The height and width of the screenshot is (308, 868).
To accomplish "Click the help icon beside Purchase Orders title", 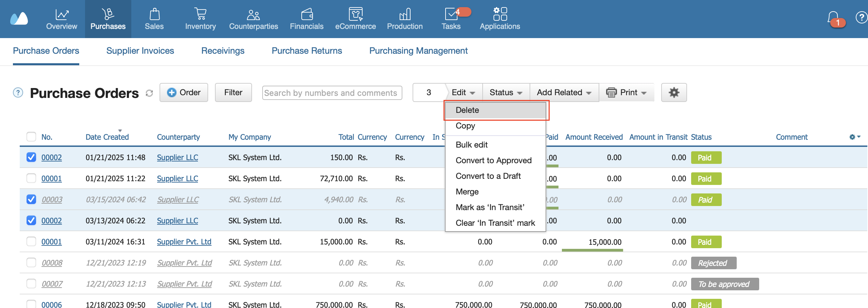I will tap(18, 92).
